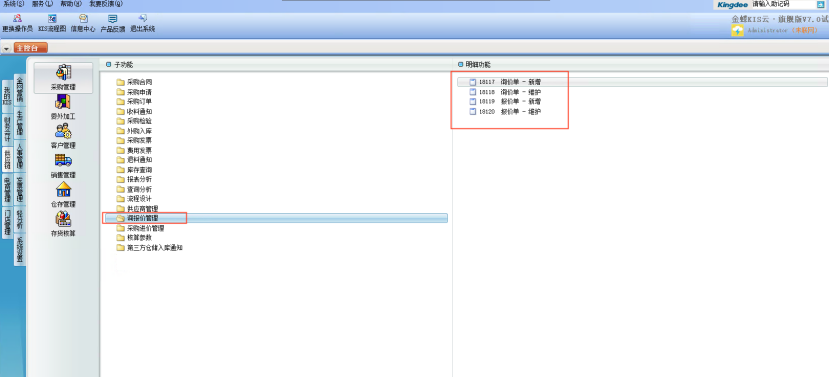Switch to the 主控台 tab
This screenshot has width=829, height=377.
pos(30,48)
